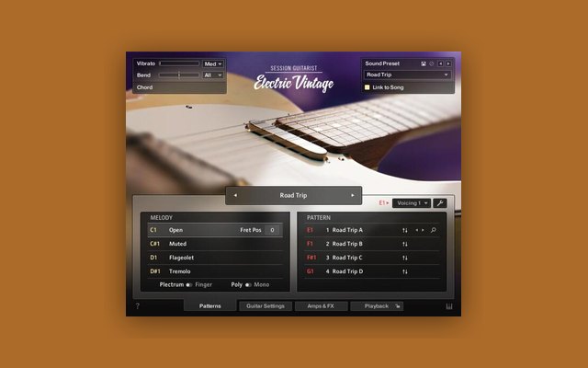Viewport: 588px width, 368px height.
Task: Open the Guitar Settings tab
Action: [x=266, y=306]
